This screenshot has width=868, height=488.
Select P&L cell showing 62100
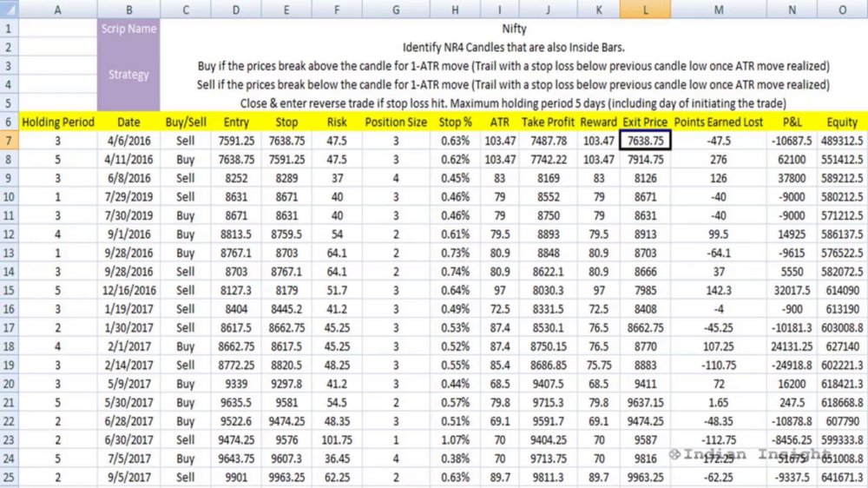(x=792, y=160)
